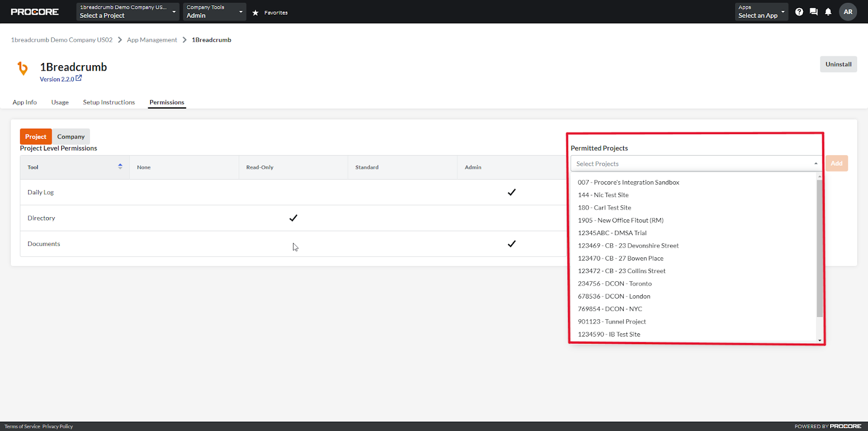868x431 pixels.
Task: Open the Select a Project dropdown
Action: point(128,11)
